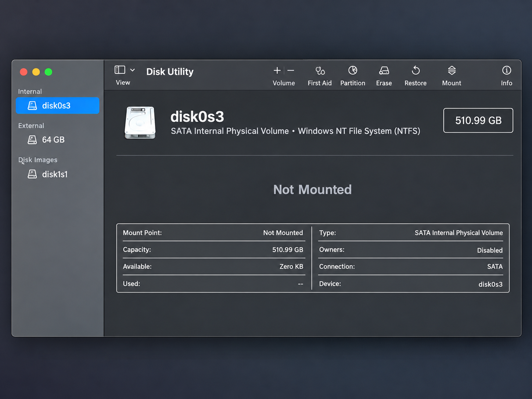Click the External sidebar section header

point(31,126)
